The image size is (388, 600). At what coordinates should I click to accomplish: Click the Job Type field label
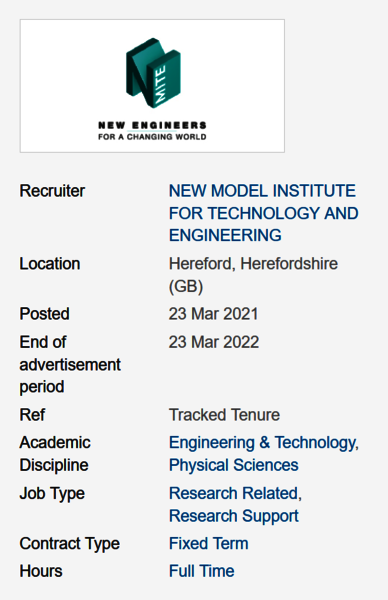tap(52, 493)
